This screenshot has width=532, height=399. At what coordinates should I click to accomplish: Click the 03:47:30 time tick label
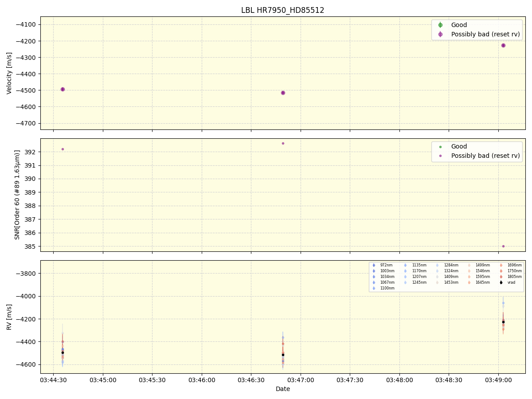click(x=350, y=380)
